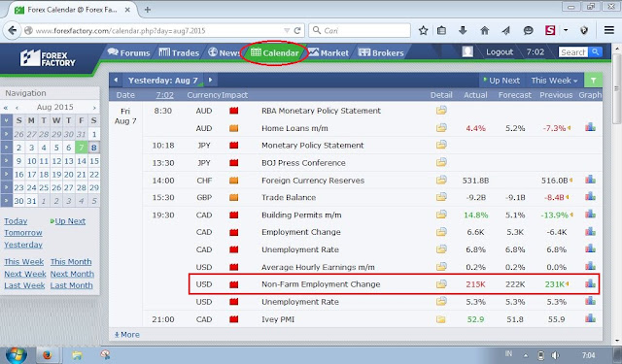Go to next month in mini calendar

pyautogui.click(x=94, y=108)
